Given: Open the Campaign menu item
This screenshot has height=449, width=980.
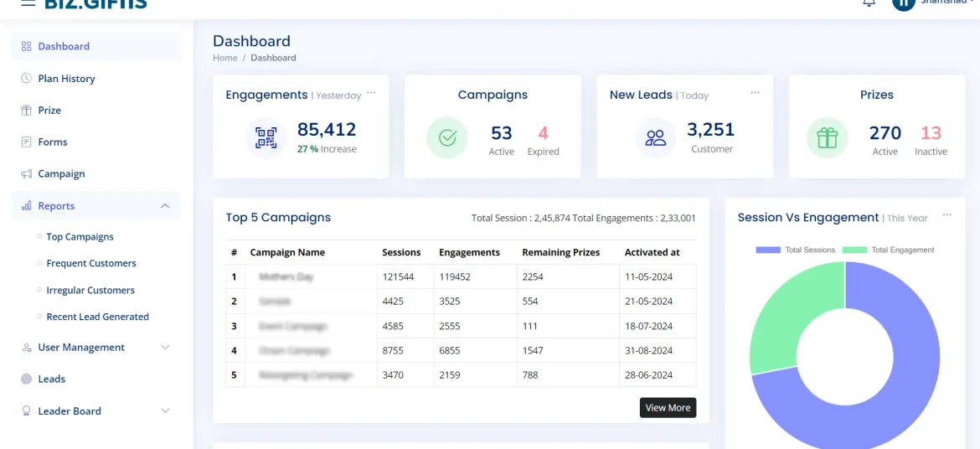Looking at the screenshot, I should pyautogui.click(x=96, y=174).
